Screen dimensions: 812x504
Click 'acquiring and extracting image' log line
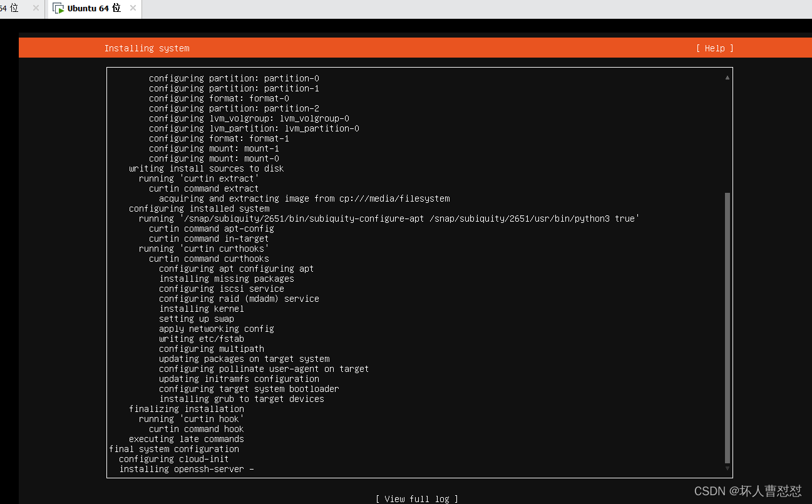click(x=304, y=198)
